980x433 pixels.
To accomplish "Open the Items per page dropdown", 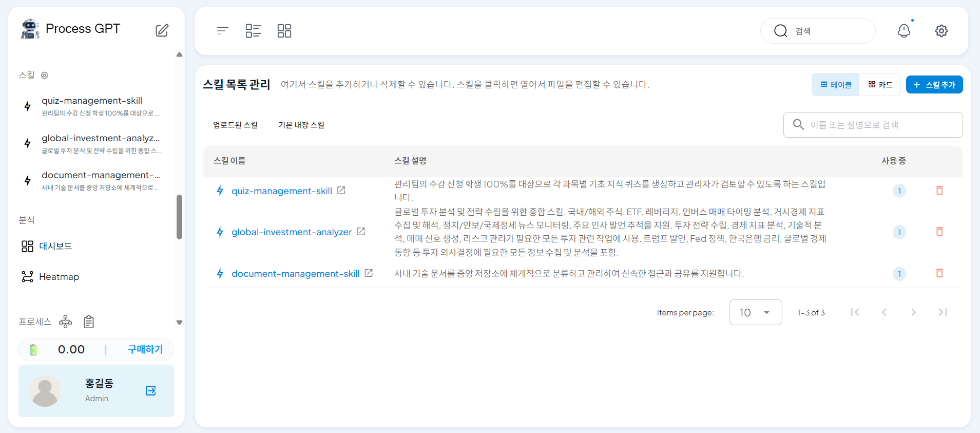I will [x=756, y=312].
